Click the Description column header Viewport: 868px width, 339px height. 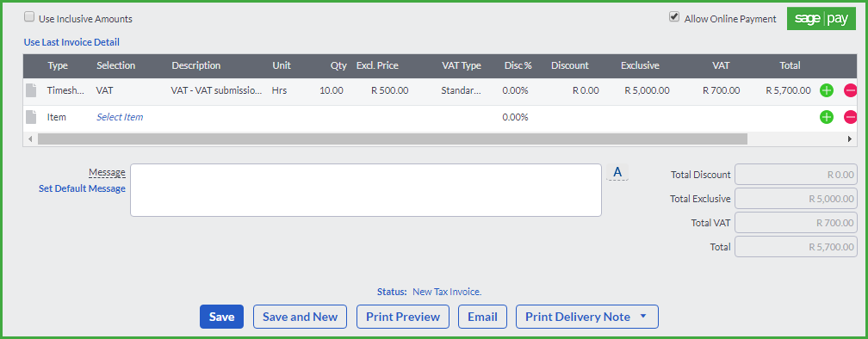click(196, 65)
